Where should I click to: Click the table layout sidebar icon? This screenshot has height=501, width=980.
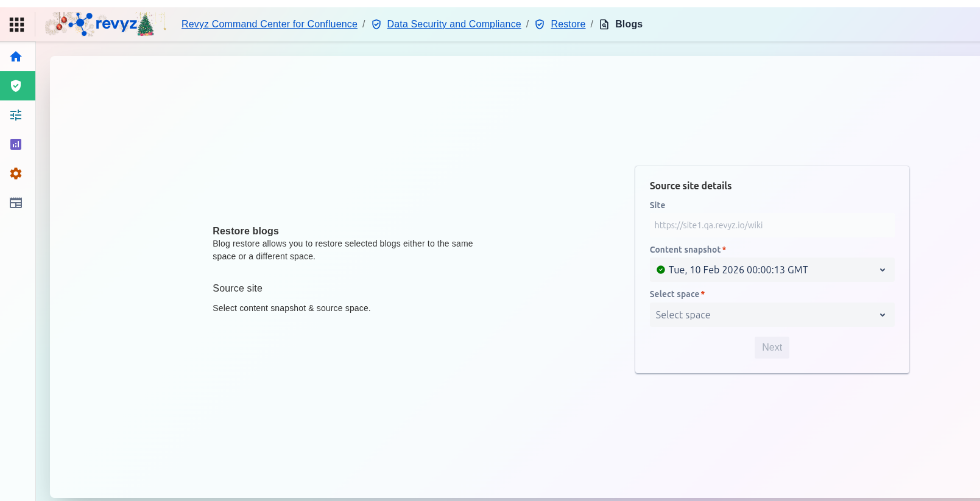coord(16,203)
